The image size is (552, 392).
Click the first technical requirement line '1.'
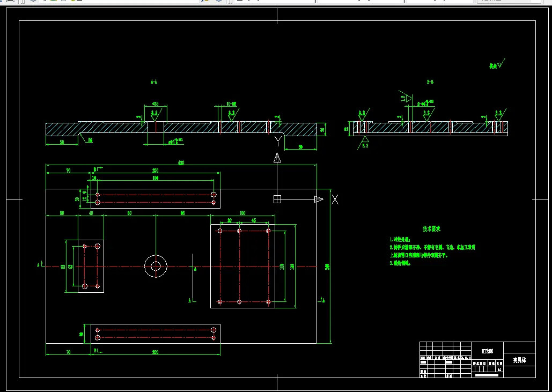(x=400, y=239)
